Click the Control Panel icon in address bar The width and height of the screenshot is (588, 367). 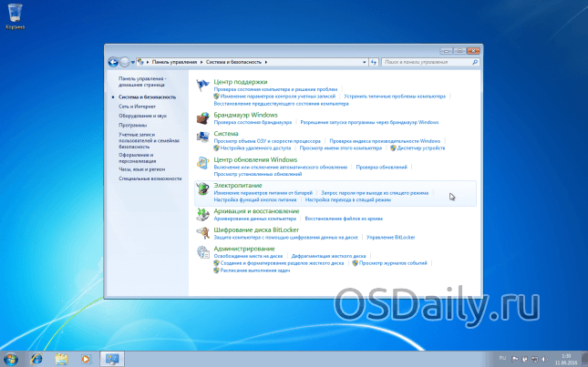[x=140, y=62]
